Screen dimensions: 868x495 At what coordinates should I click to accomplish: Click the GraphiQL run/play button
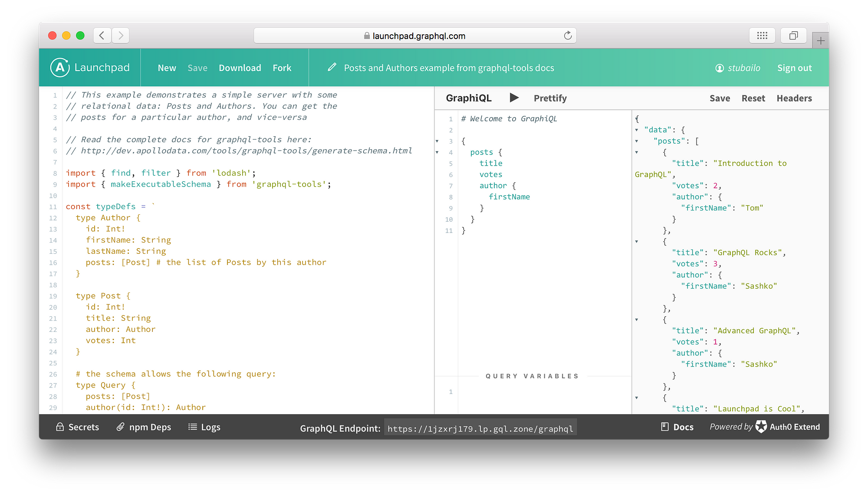[x=514, y=98]
